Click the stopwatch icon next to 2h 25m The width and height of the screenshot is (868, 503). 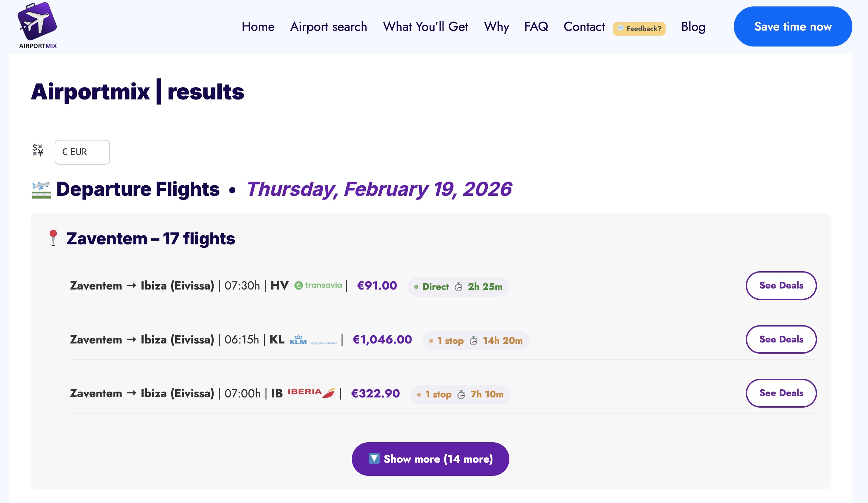click(458, 286)
